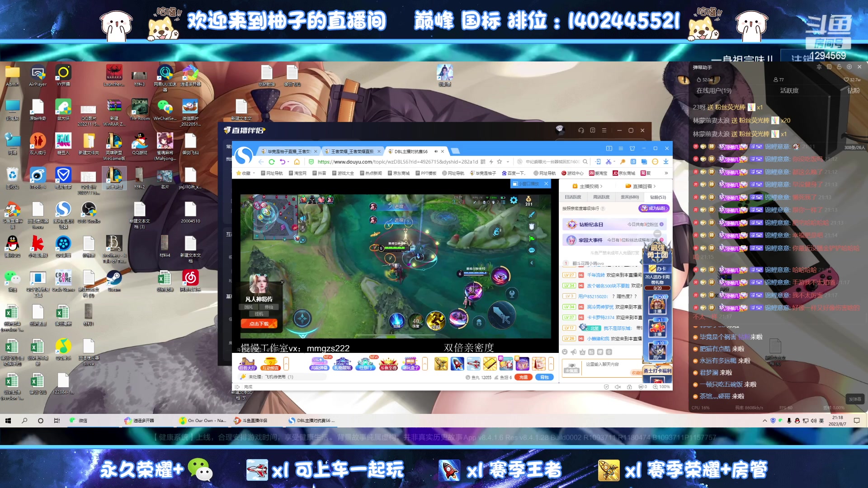The height and width of the screenshot is (488, 868).
Task: Click the 任意门 icon
Action: click(x=365, y=364)
